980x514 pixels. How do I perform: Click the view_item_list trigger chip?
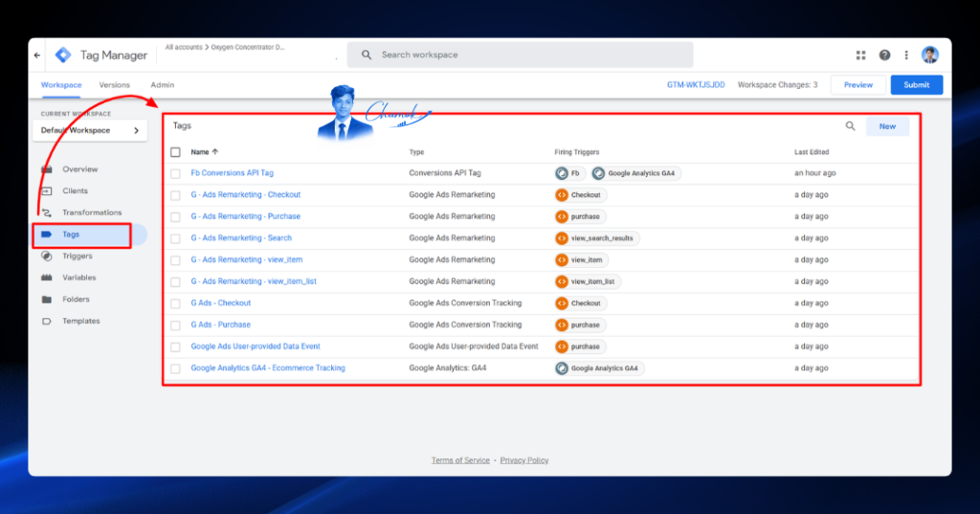pos(587,281)
